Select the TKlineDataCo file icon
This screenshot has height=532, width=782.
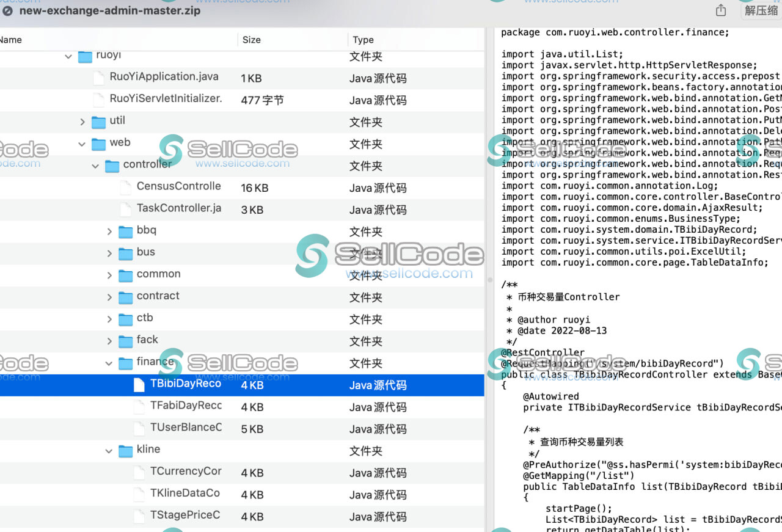tap(139, 495)
